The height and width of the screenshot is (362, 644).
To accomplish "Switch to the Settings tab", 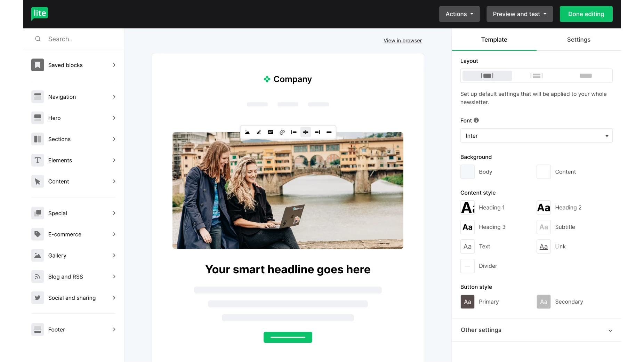I will pyautogui.click(x=578, y=40).
